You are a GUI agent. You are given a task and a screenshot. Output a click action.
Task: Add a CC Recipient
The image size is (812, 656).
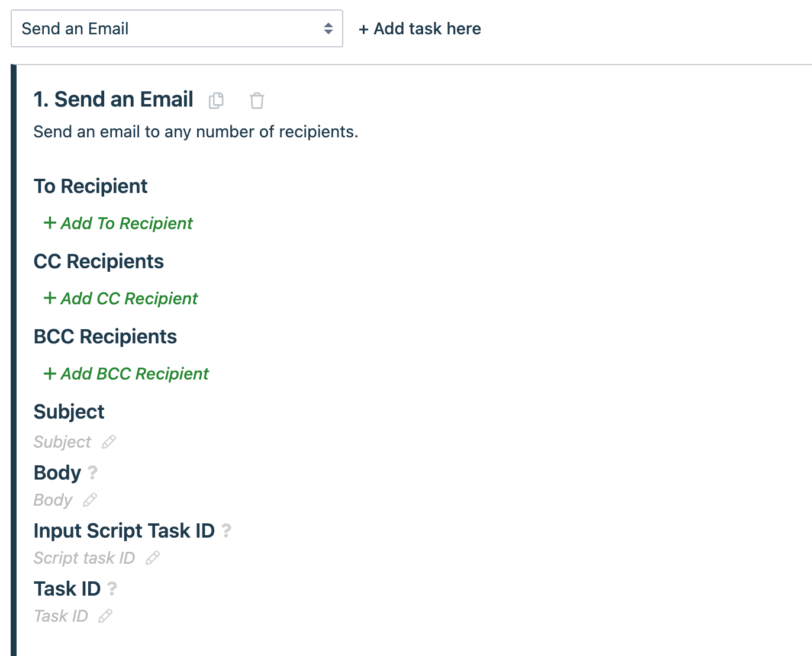[x=121, y=298]
